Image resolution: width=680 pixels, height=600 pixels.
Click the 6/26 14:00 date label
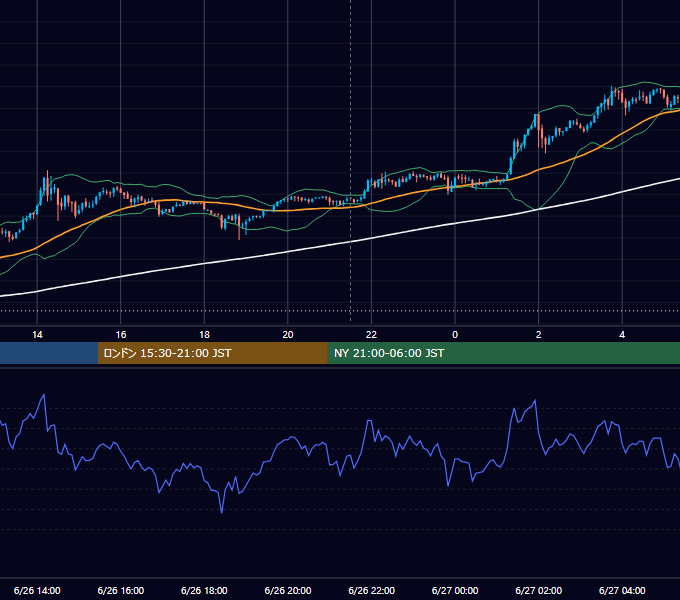point(37,590)
